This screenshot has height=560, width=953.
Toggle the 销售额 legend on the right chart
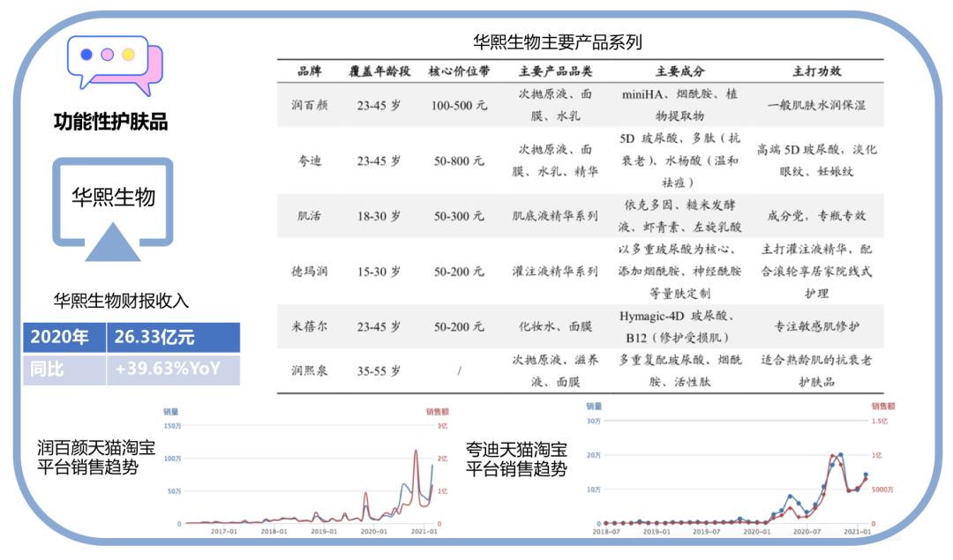[885, 405]
